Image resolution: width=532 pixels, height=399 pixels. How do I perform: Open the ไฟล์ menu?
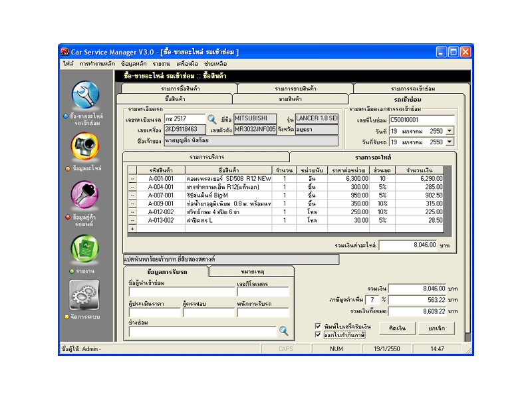coord(68,64)
